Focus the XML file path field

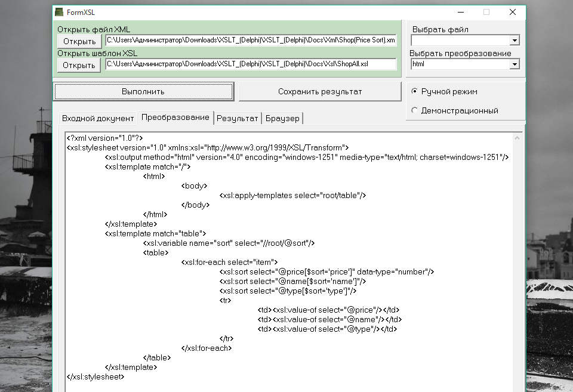coord(251,40)
